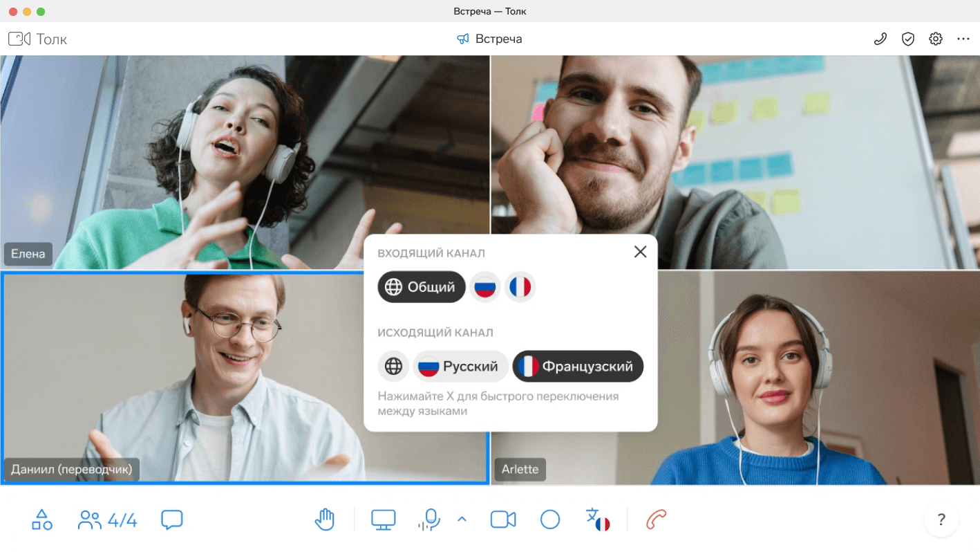Expand microphone options chevron
The height and width of the screenshot is (552, 980).
coord(462,519)
